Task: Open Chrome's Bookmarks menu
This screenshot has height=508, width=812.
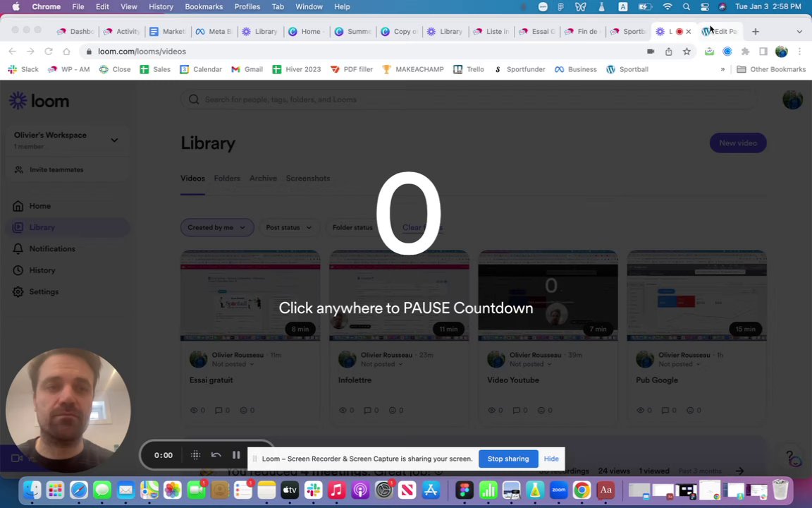Action: (204, 7)
